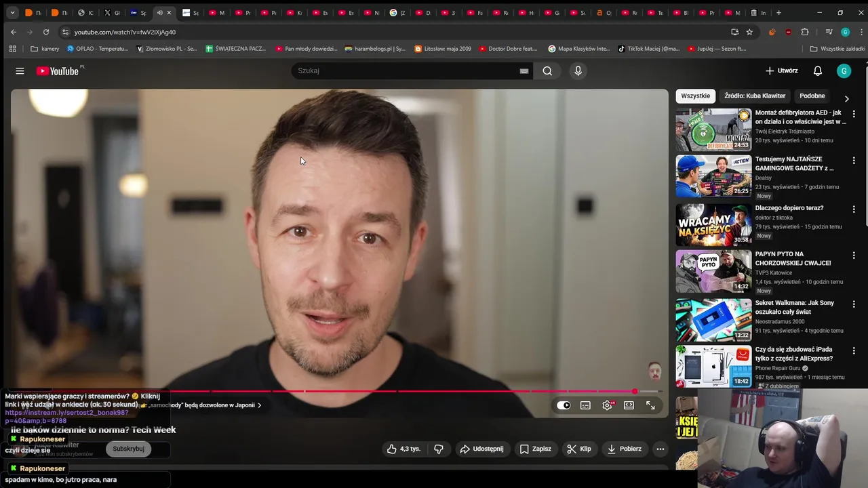Open the tab search dropdown arrow
868x488 pixels.
coord(12,12)
